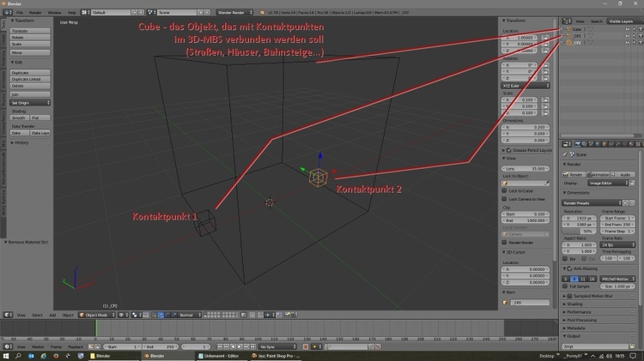644x361 pixels.
Task: Click the Mirror button
Action: click(x=30, y=52)
